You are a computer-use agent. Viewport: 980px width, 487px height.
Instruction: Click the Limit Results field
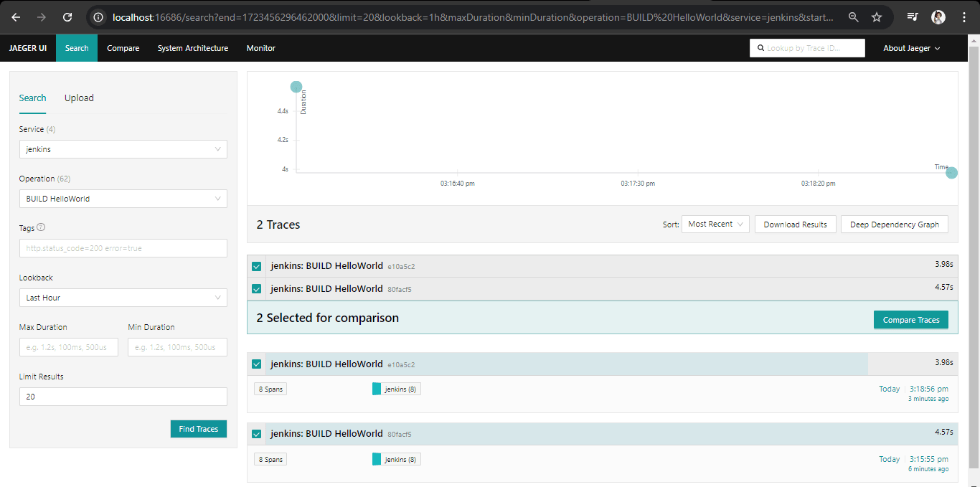[x=123, y=397]
